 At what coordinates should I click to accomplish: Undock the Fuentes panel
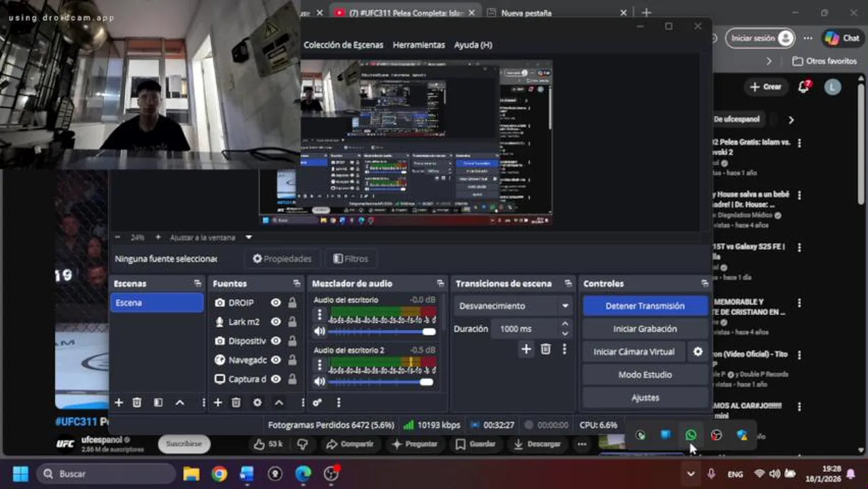point(297,284)
